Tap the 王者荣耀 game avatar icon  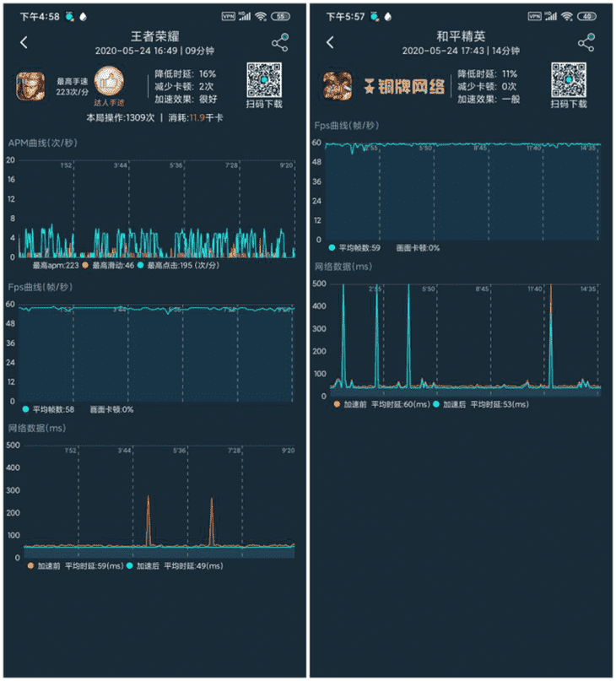pyautogui.click(x=30, y=86)
